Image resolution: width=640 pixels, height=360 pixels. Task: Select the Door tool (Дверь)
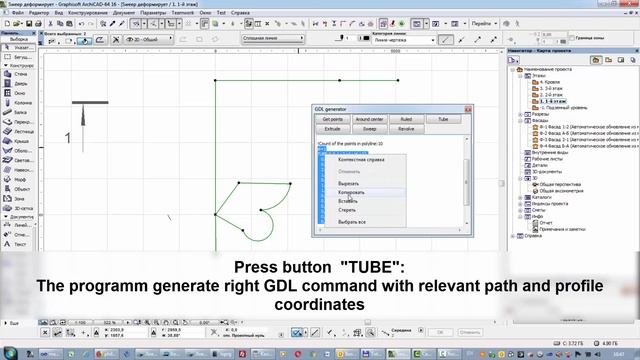click(18, 83)
